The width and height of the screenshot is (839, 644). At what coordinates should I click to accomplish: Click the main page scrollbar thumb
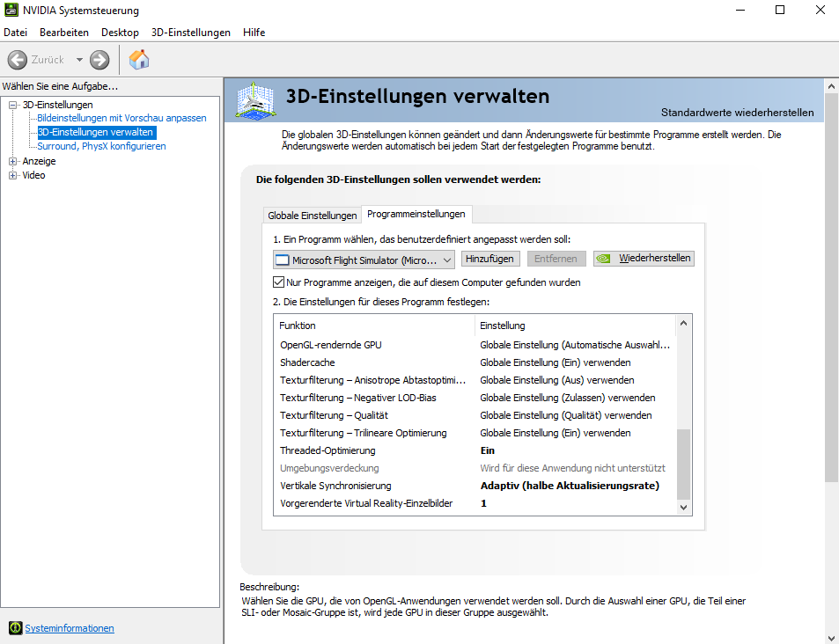[x=831, y=287]
